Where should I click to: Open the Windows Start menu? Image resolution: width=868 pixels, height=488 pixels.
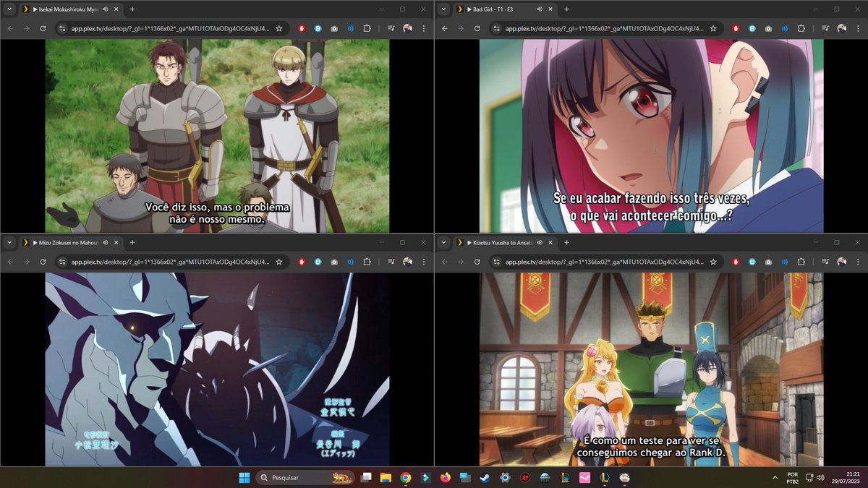[x=244, y=477]
